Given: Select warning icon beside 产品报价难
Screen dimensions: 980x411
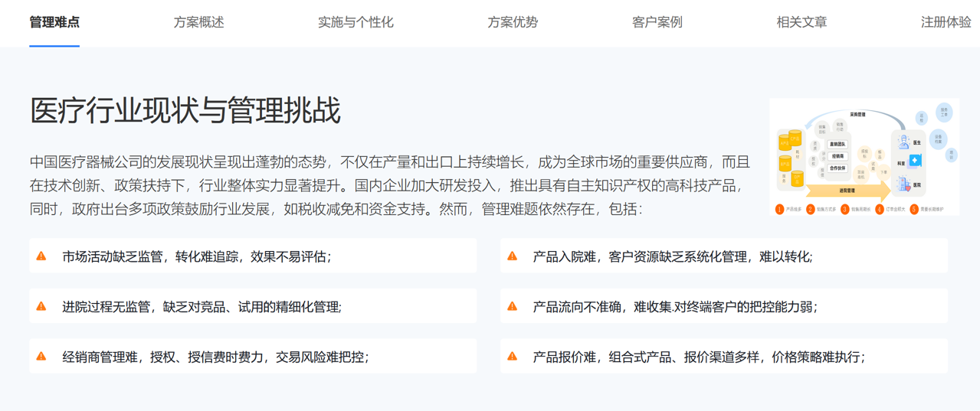Looking at the screenshot, I should tap(513, 357).
